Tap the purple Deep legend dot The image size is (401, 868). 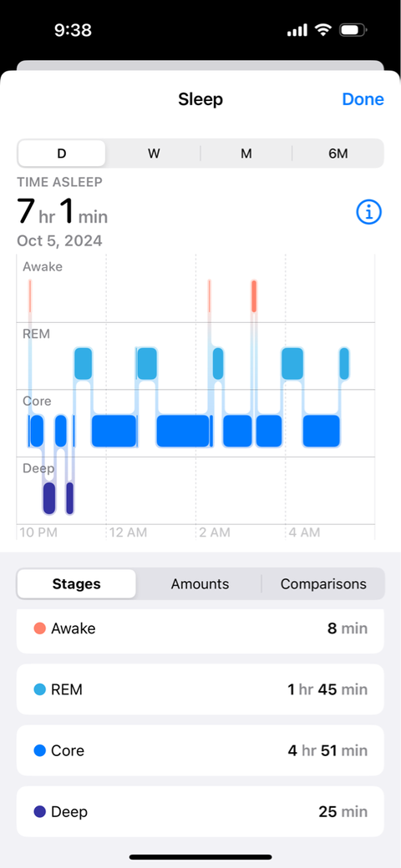click(x=39, y=811)
